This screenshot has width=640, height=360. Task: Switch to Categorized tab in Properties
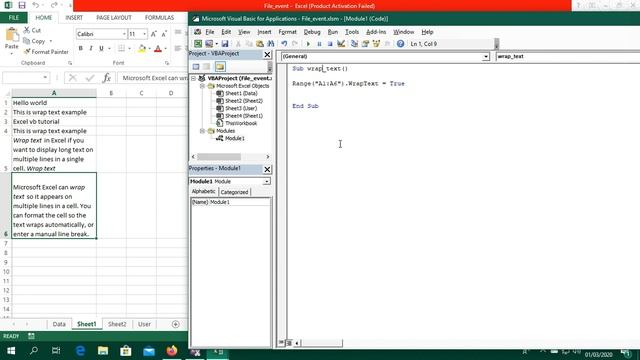(x=234, y=192)
